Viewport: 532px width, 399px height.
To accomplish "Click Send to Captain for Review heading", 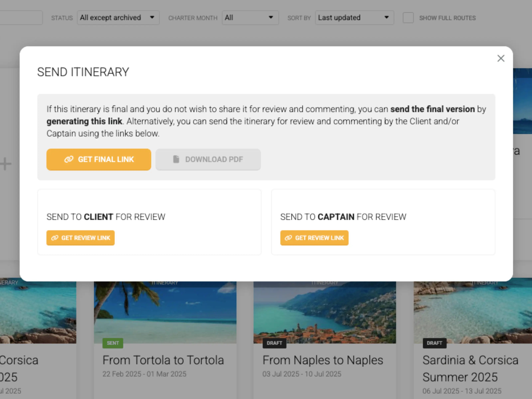I will (343, 217).
